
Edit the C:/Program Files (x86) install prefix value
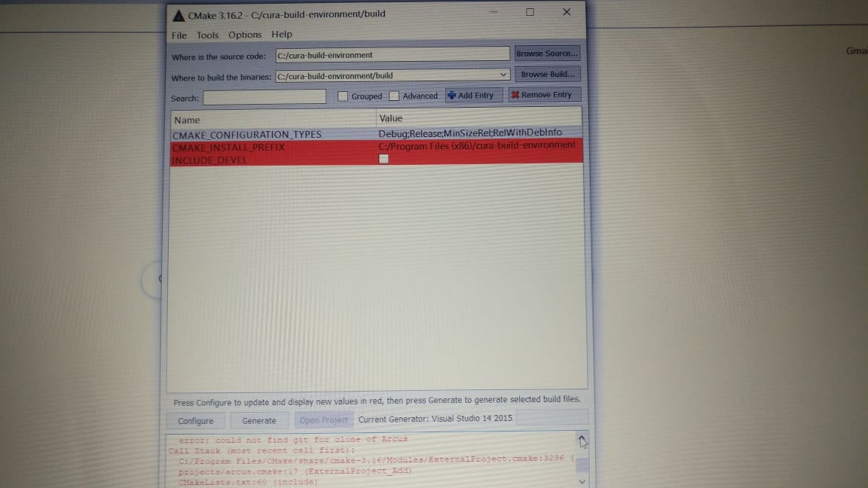click(x=477, y=145)
